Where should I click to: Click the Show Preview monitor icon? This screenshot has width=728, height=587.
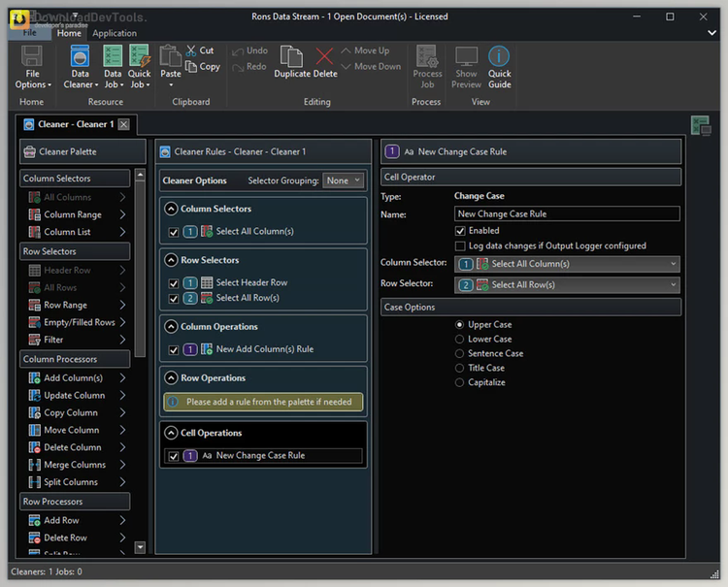466,58
